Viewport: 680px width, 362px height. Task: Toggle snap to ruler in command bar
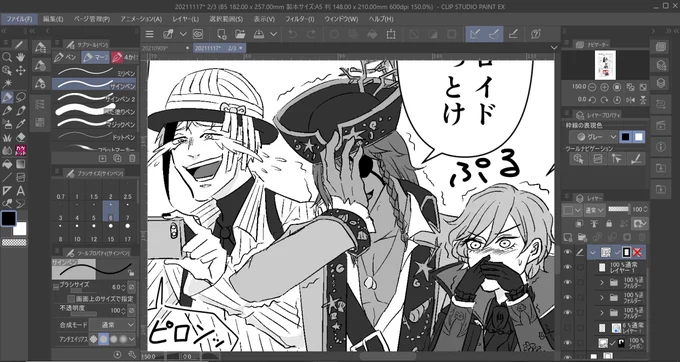point(475,34)
